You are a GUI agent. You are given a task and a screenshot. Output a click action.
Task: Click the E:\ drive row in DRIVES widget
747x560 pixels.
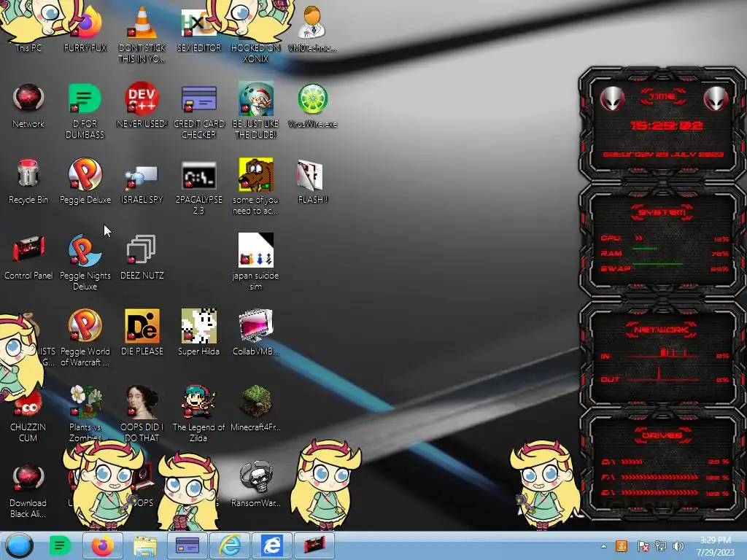pos(665,493)
